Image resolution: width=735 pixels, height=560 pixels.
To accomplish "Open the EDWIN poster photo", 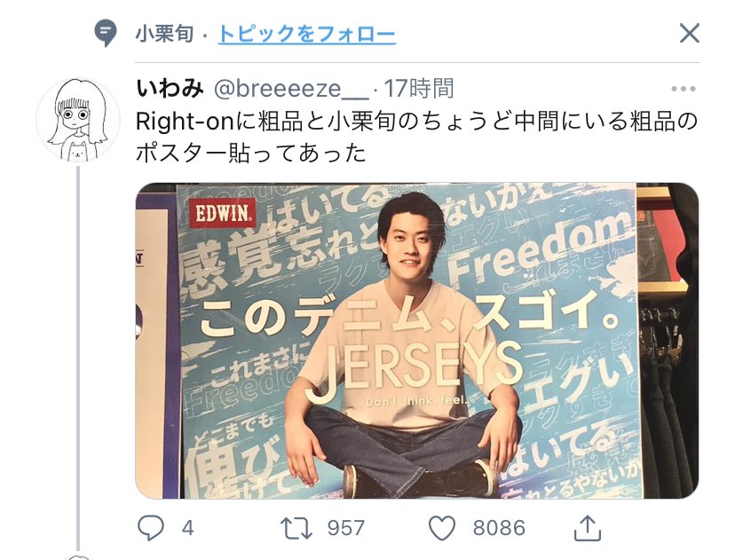I will pyautogui.click(x=417, y=341).
